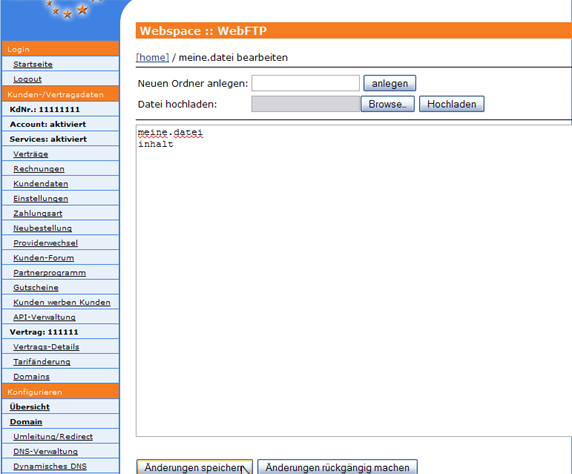
Task: View Vertrags-Details page
Action: coord(46,347)
